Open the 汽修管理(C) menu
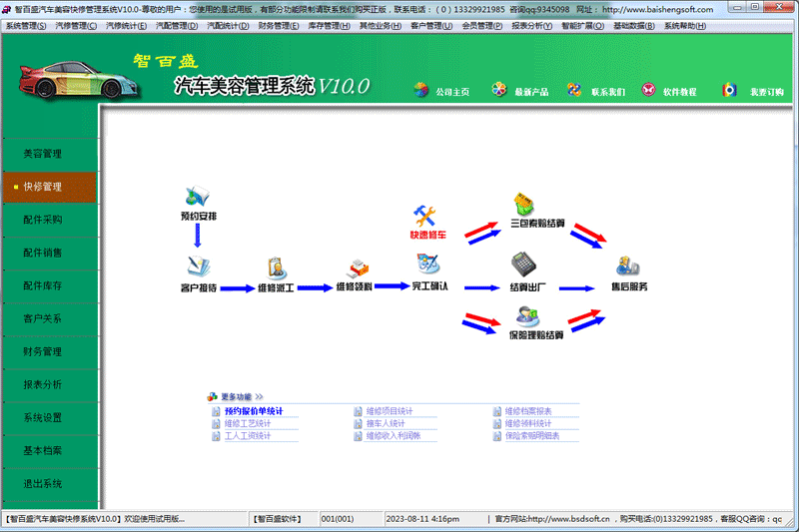This screenshot has width=799, height=532. pos(76,26)
